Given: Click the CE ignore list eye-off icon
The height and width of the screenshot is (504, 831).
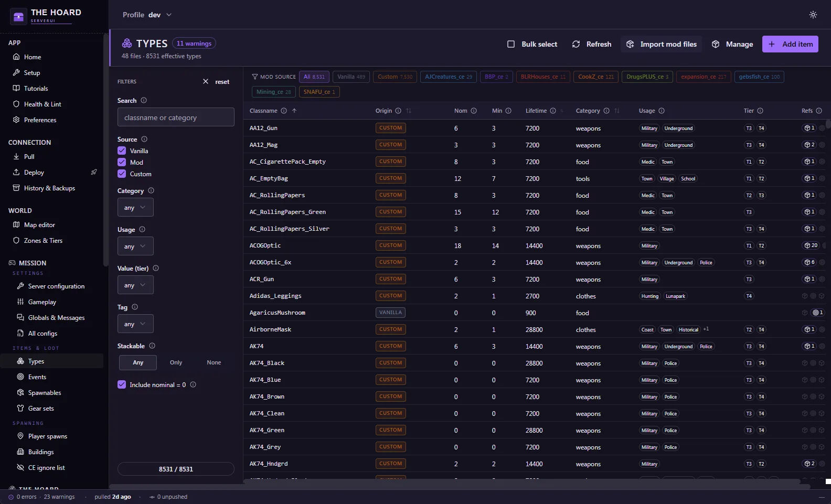Looking at the screenshot, I should coord(20,467).
